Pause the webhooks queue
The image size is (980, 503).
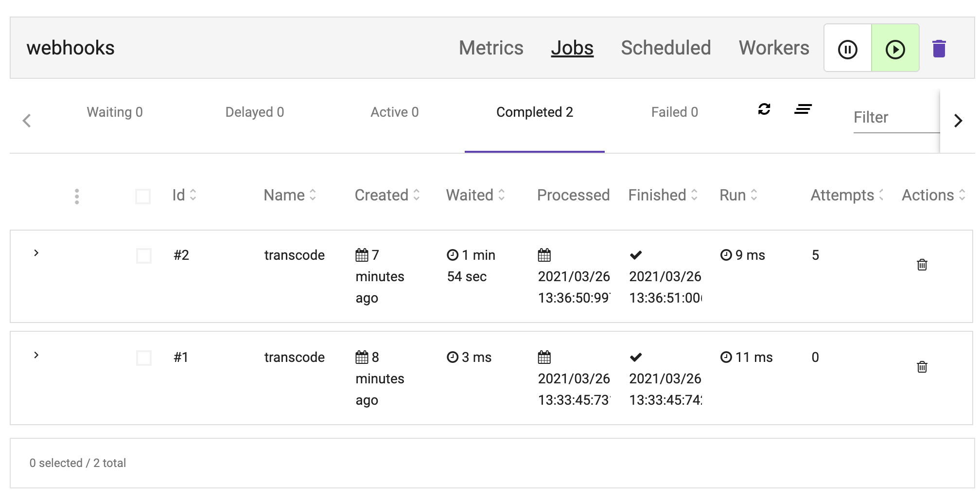[x=847, y=49]
